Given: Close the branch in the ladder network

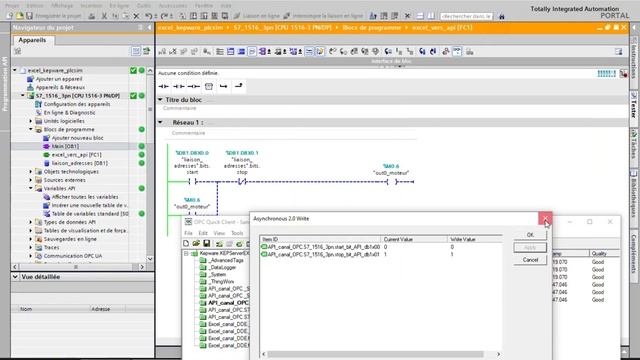Looking at the screenshot, I should point(239,86).
